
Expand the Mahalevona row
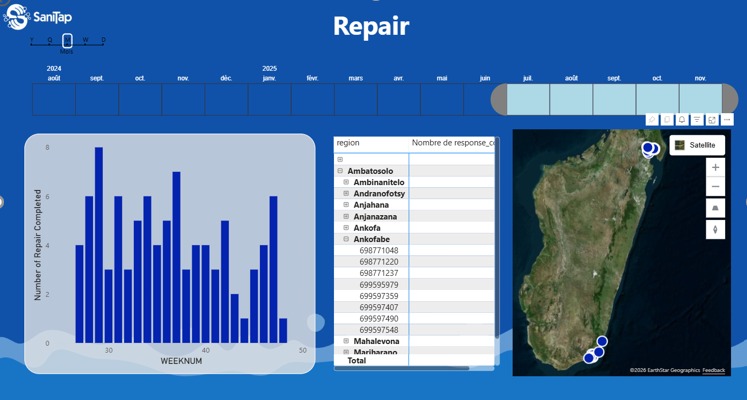click(346, 341)
